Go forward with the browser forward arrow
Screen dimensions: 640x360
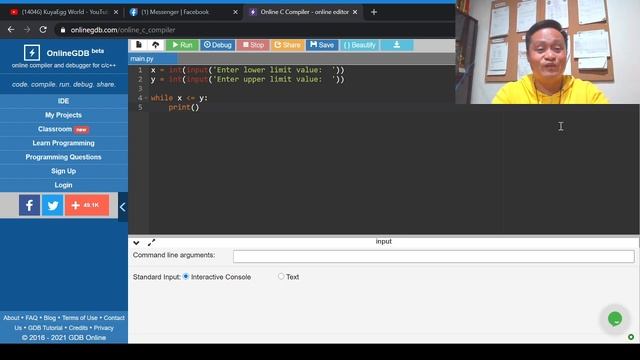click(27, 29)
